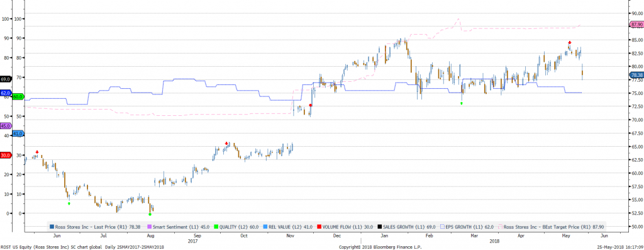Click the green up-arrow signal in early March
Screen dimensions: 644x250
click(x=462, y=103)
